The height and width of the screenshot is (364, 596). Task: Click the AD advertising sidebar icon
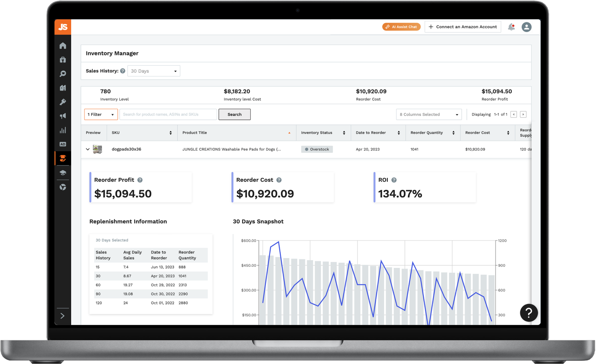click(x=63, y=144)
